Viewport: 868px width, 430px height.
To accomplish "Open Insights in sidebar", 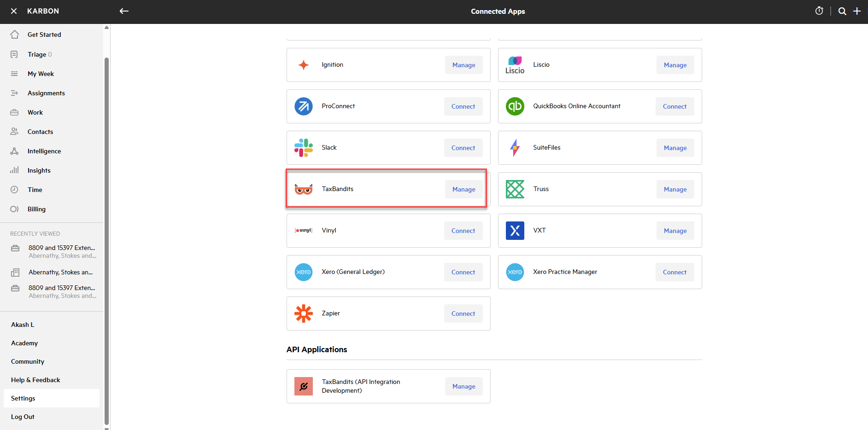I will [39, 170].
